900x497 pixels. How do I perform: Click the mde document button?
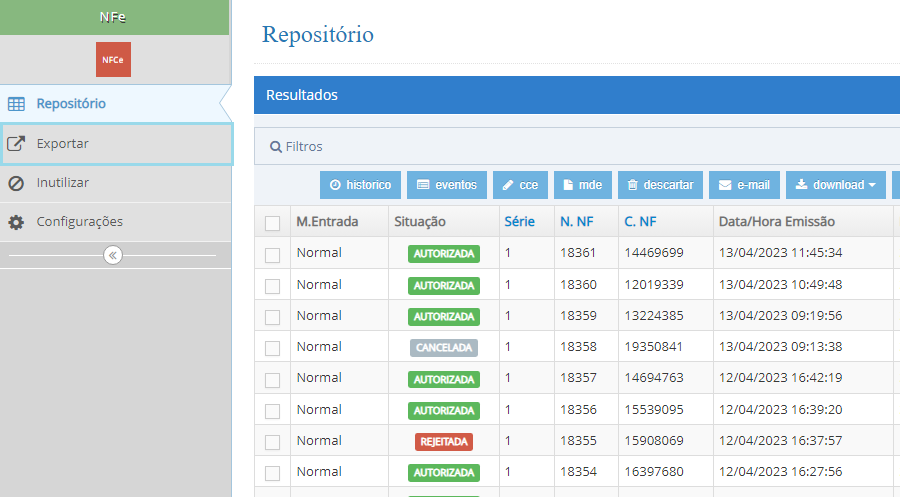[583, 185]
